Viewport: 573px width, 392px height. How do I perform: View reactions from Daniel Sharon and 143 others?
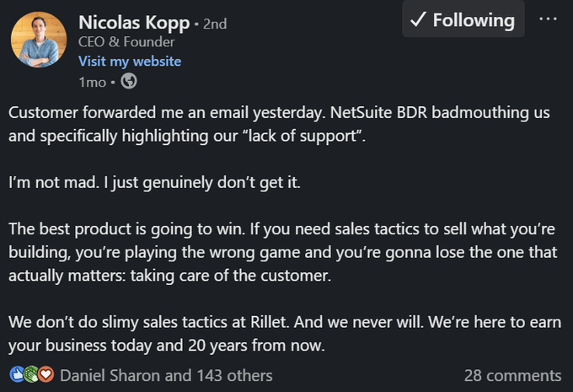166,375
